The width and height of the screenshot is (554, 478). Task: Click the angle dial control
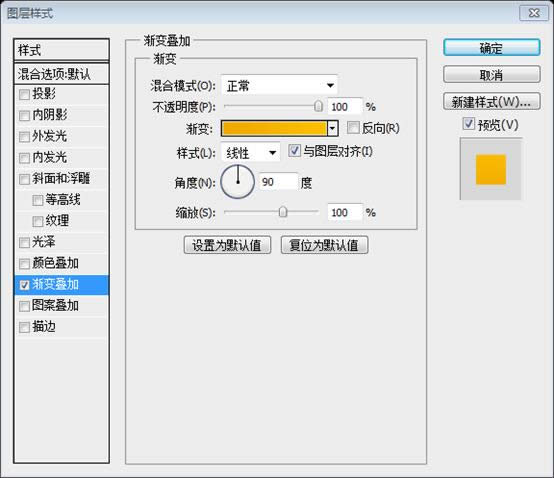237,182
